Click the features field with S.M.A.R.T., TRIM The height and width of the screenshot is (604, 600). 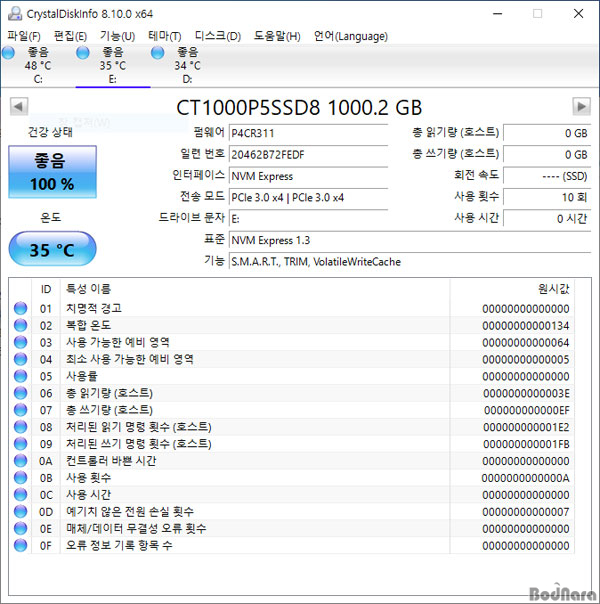click(410, 262)
